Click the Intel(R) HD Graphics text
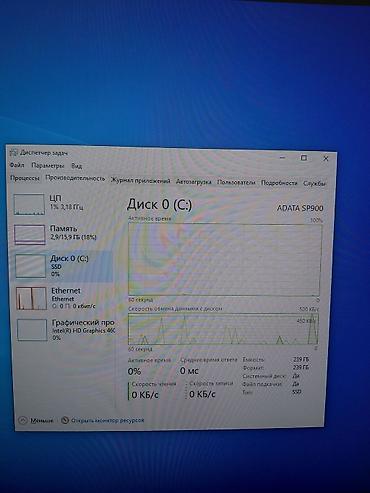 pyautogui.click(x=83, y=331)
